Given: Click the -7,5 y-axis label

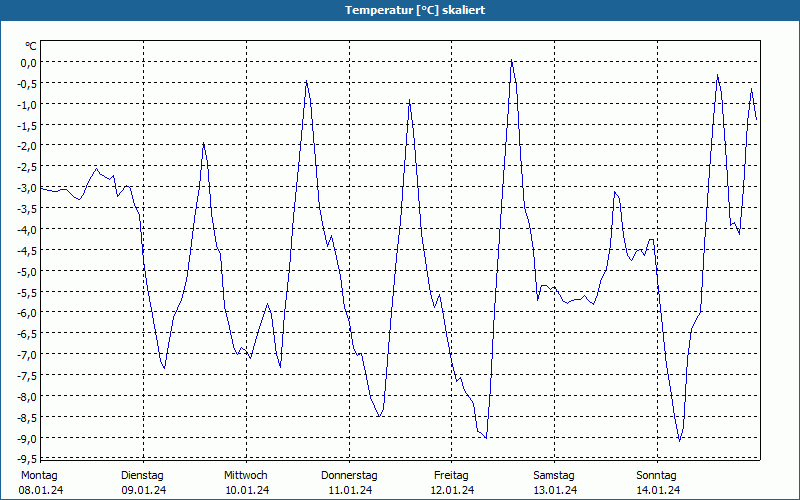Looking at the screenshot, I should [27, 376].
